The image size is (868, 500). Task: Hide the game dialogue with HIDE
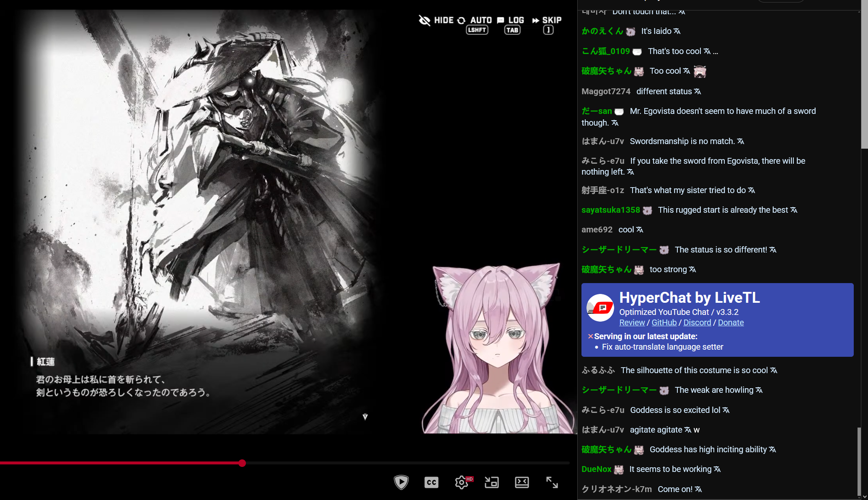click(436, 20)
